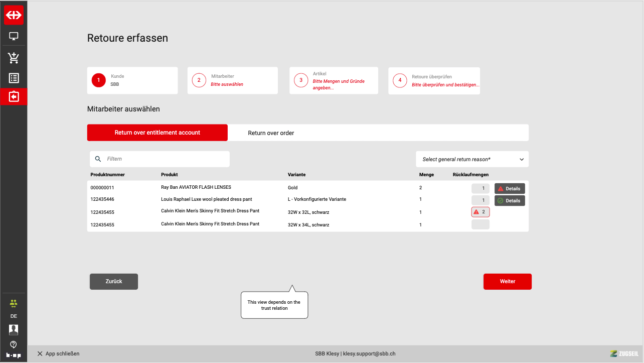The image size is (644, 363).
Task: Click the green switch-user icon
Action: [14, 303]
